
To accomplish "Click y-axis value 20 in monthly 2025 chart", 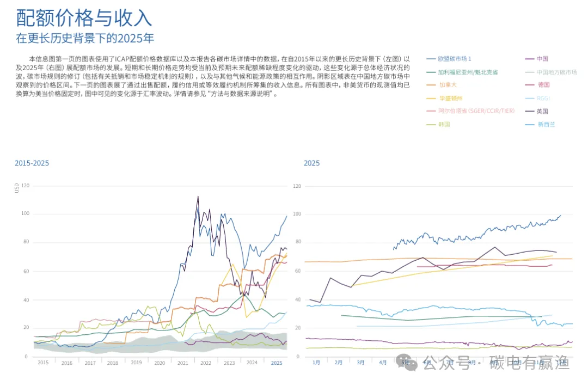I will pyautogui.click(x=298, y=328).
